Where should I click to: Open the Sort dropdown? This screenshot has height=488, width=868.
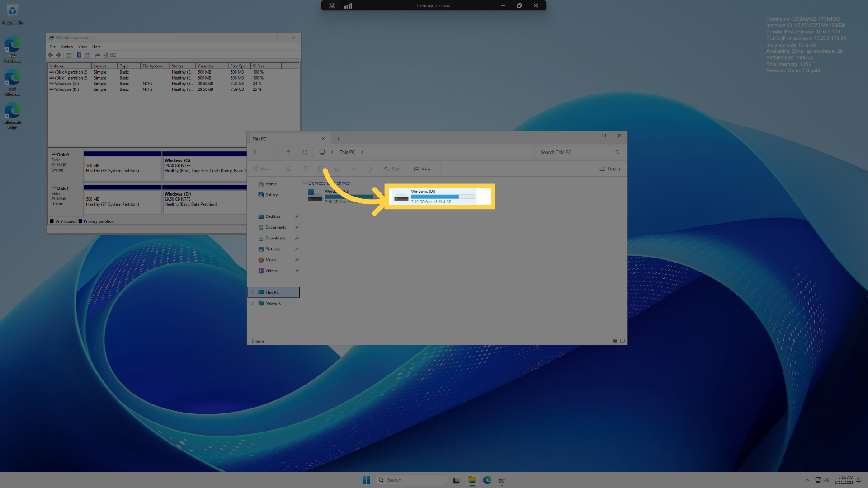[394, 169]
